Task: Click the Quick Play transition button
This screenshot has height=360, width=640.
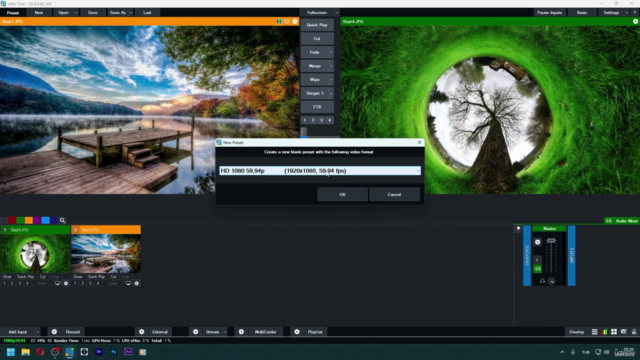Action: [317, 25]
